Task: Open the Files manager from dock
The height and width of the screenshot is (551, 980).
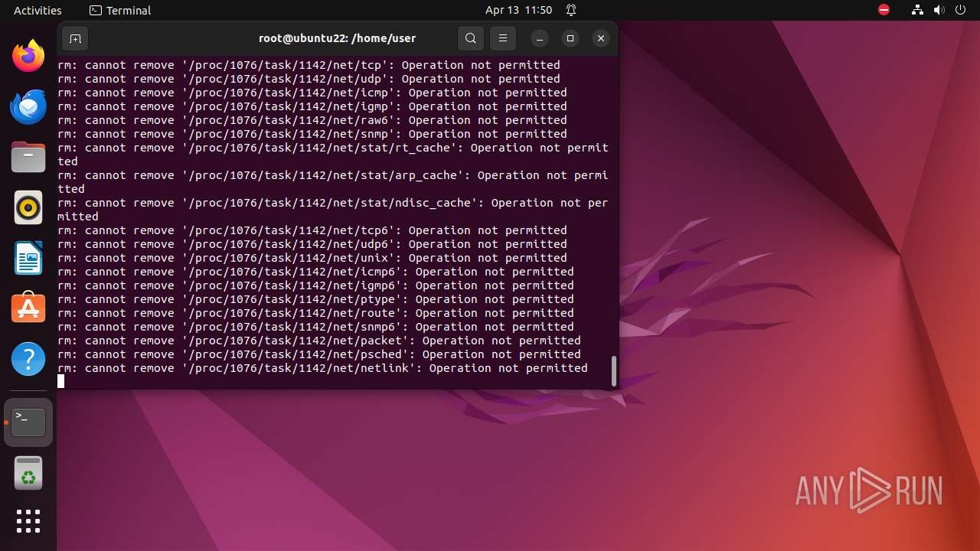Action: point(28,157)
